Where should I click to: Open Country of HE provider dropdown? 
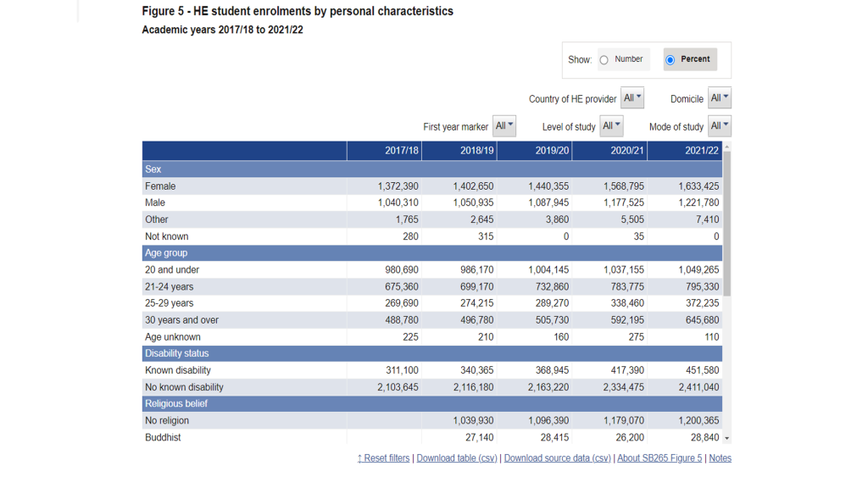tap(632, 98)
